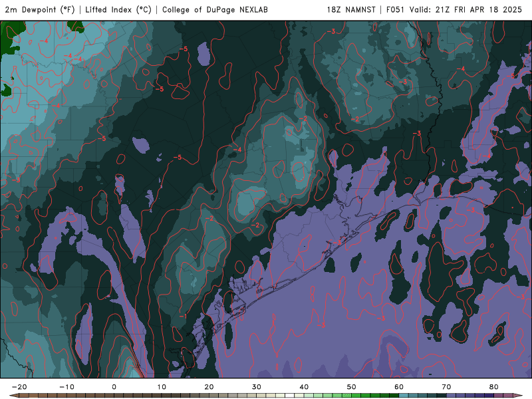
Task: Click the "20" color scale label
Action: [x=209, y=387]
